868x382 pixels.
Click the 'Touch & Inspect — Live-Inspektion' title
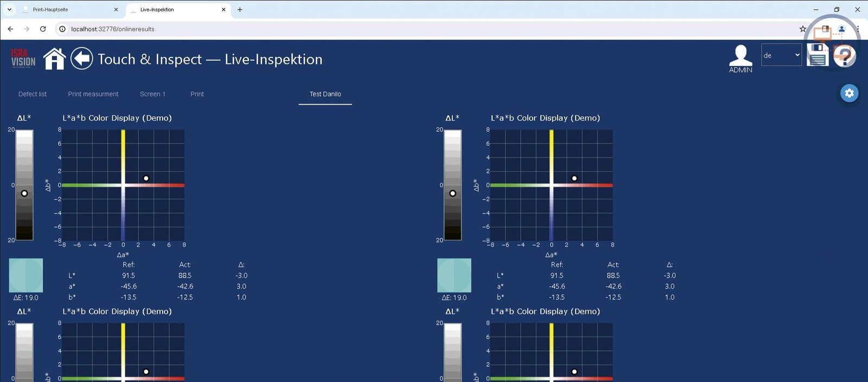coord(210,59)
